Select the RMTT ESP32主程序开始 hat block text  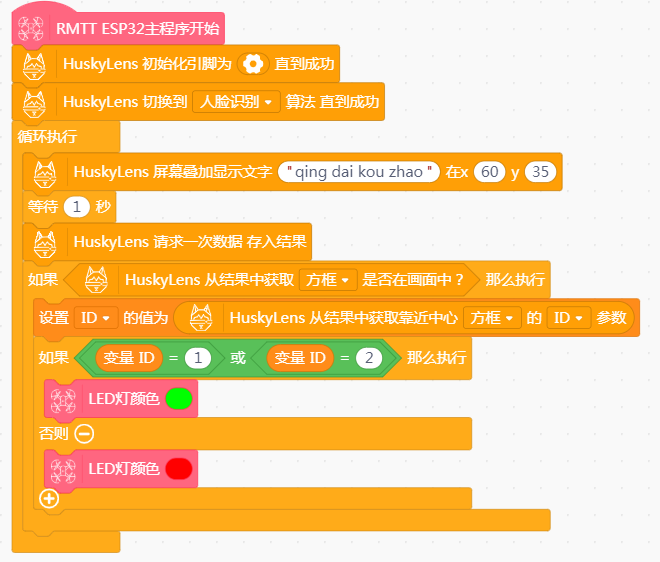[x=138, y=29]
